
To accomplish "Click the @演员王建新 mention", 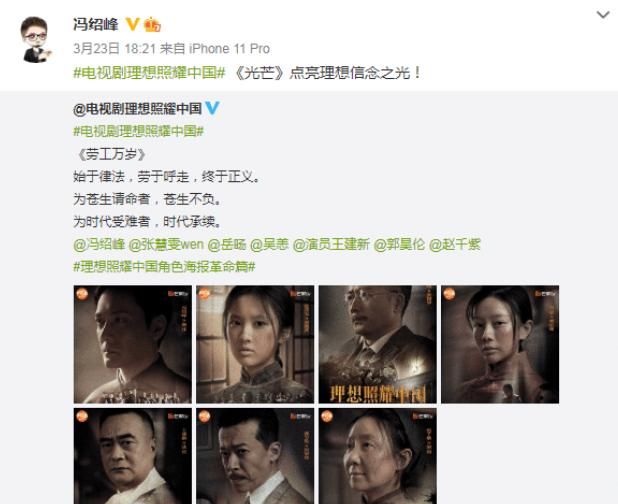I will (331, 244).
